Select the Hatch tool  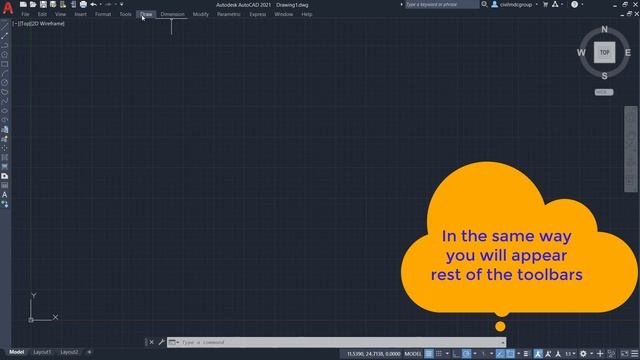(4, 158)
